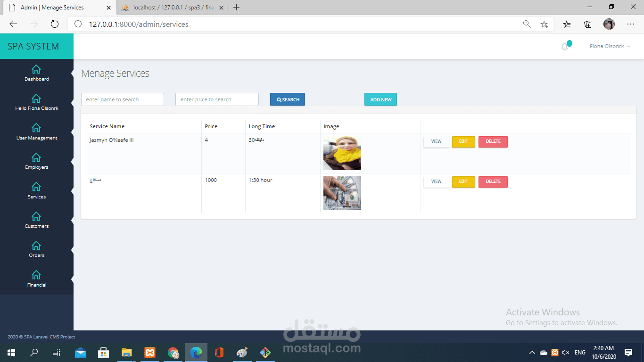Open the taskbar clock at 2:40 AM
644x362 pixels.
pyautogui.click(x=603, y=353)
